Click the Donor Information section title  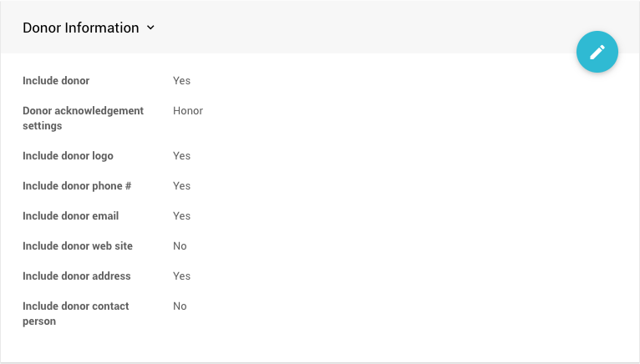pyautogui.click(x=81, y=28)
